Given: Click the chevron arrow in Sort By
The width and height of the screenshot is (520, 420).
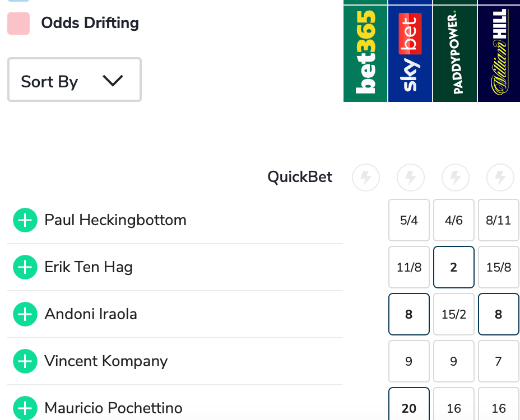Looking at the screenshot, I should pyautogui.click(x=113, y=81).
